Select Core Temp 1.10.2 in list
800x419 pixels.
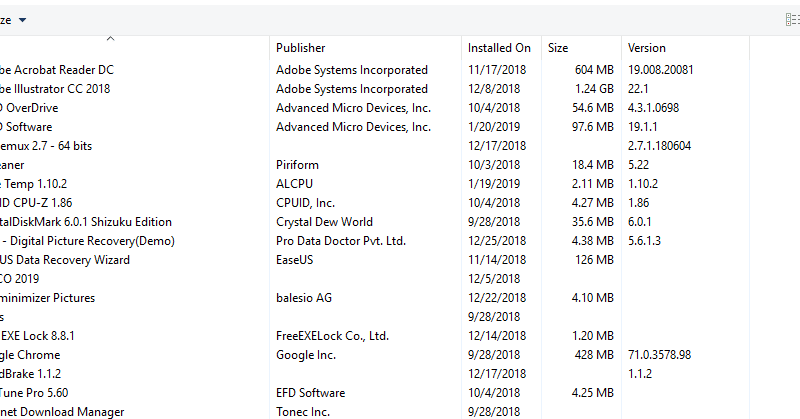(x=374, y=184)
